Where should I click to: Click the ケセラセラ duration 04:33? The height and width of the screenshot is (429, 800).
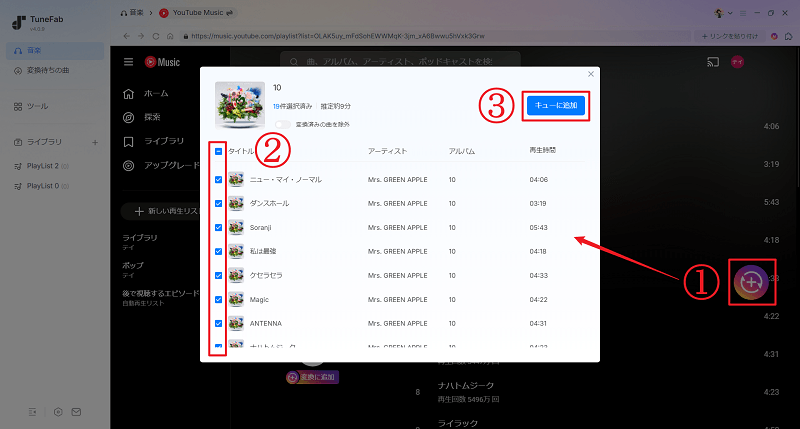point(538,275)
